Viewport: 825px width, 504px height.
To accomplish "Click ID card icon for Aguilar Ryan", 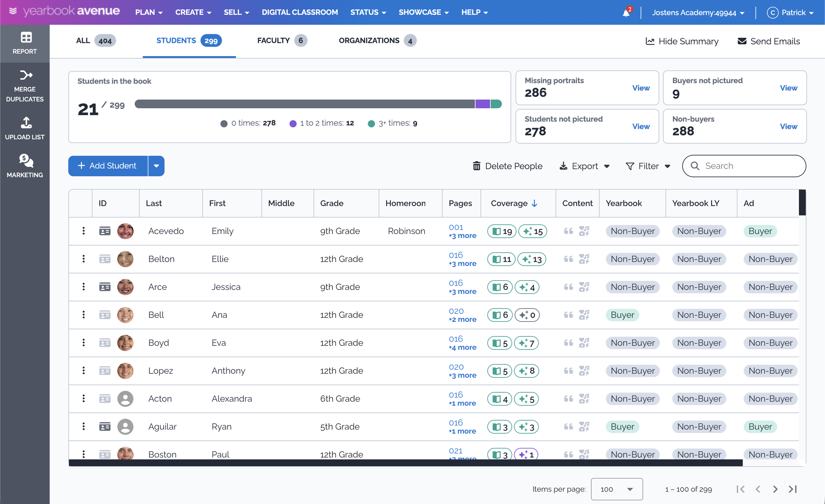I will (x=105, y=427).
